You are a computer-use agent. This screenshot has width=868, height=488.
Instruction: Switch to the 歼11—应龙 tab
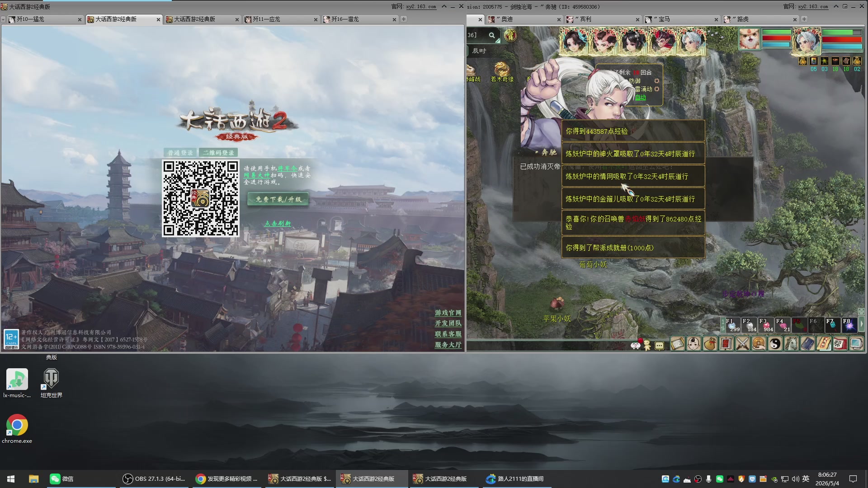click(281, 19)
